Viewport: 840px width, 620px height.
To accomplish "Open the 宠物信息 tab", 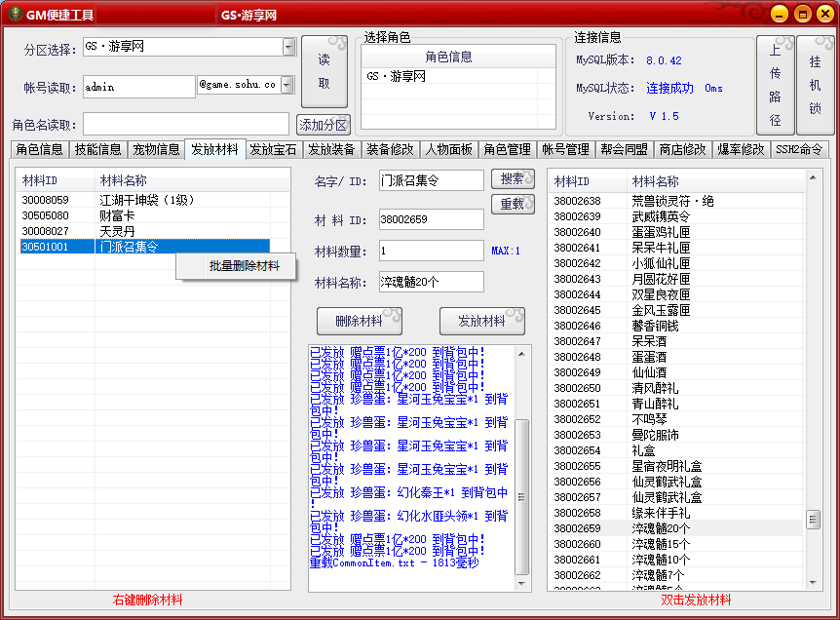I will pos(156,149).
